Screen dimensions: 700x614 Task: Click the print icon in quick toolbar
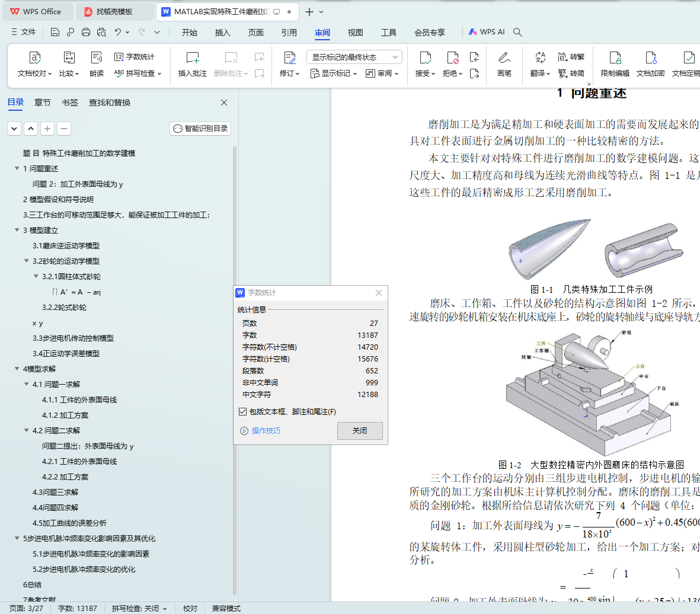86,32
